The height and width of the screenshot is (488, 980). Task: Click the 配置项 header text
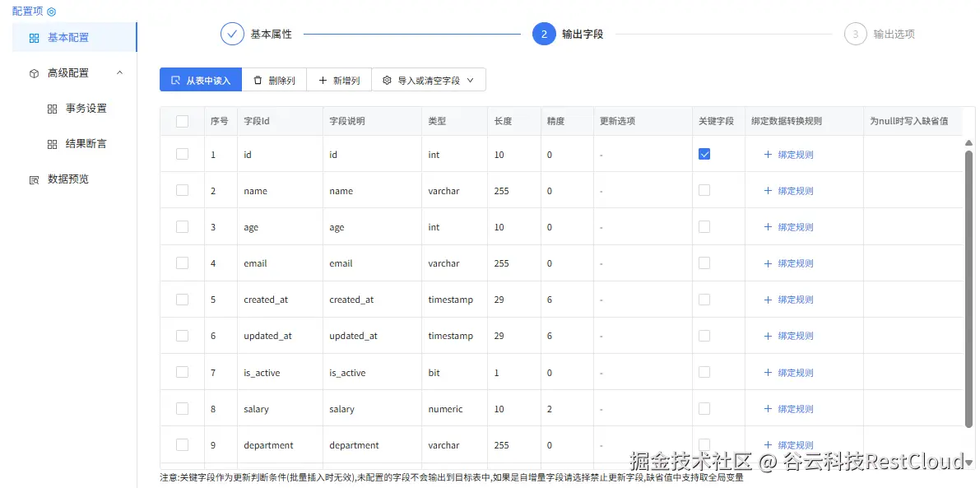point(28,12)
